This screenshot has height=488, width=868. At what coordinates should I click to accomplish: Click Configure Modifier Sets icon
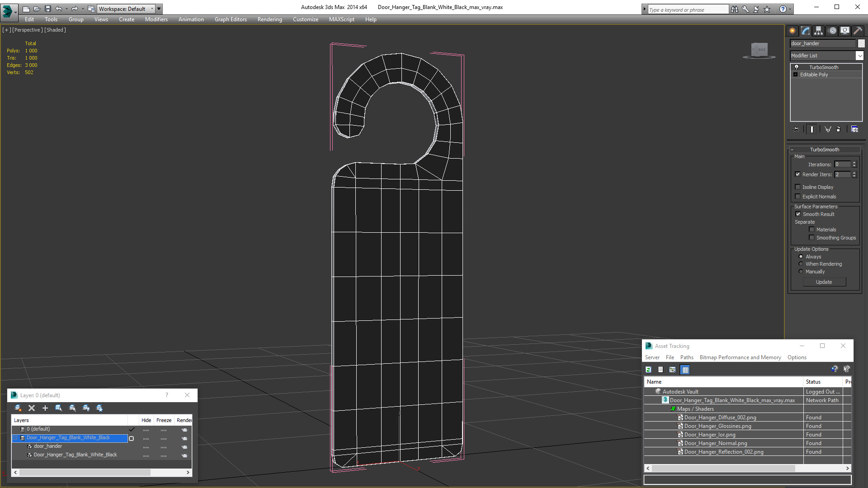[x=854, y=129]
